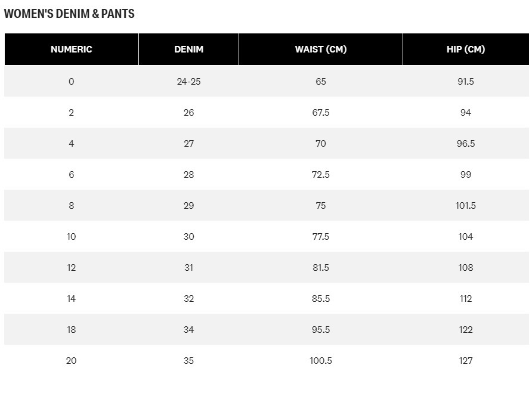Select the HIP (CM) column header
The image size is (532, 402).
click(466, 50)
